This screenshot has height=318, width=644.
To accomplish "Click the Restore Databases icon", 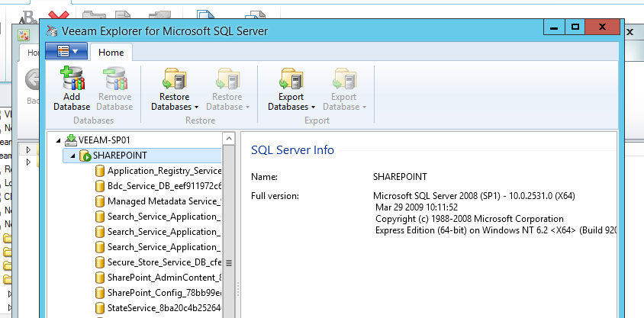I will [174, 79].
